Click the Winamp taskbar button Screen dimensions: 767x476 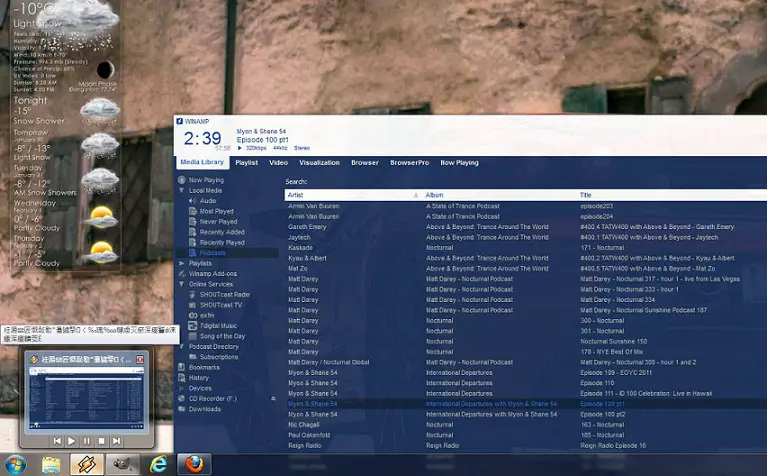87,464
